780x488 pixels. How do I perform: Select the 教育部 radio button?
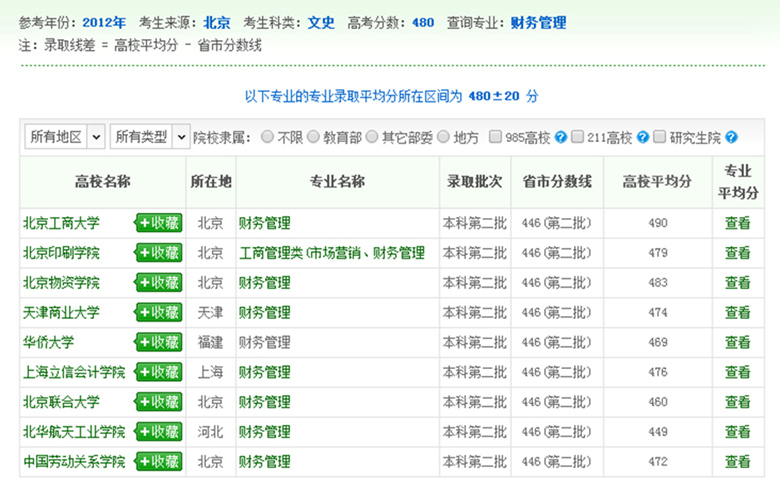click(x=313, y=136)
